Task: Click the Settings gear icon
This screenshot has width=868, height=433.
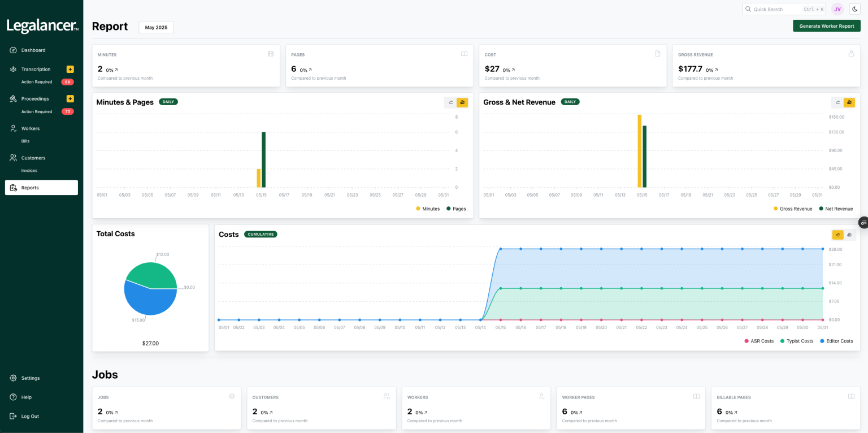Action: [x=13, y=378]
